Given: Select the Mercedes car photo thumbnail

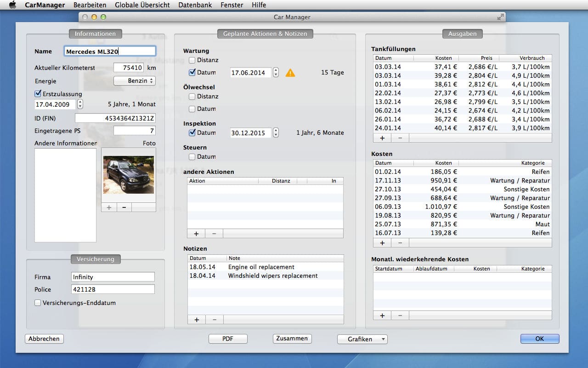Looking at the screenshot, I should (129, 175).
